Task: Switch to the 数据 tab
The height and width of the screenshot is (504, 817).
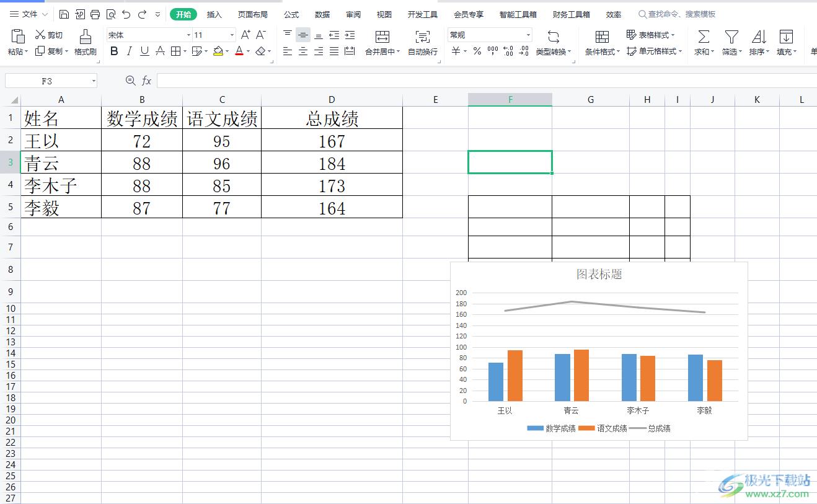Action: click(x=322, y=14)
